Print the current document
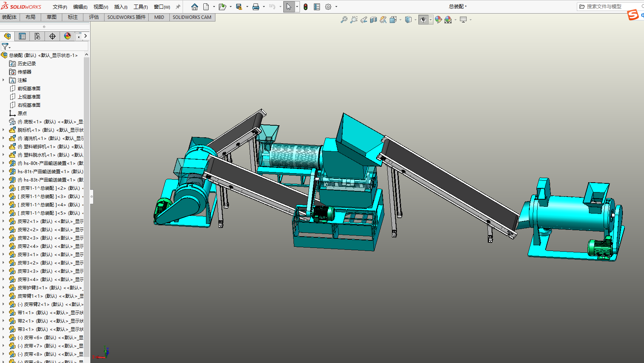 pyautogui.click(x=256, y=7)
